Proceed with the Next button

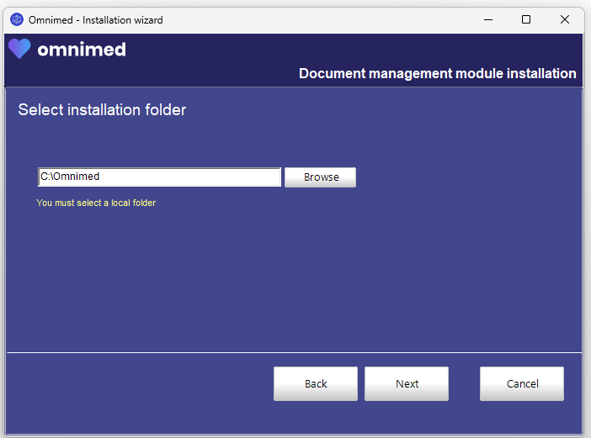click(407, 384)
